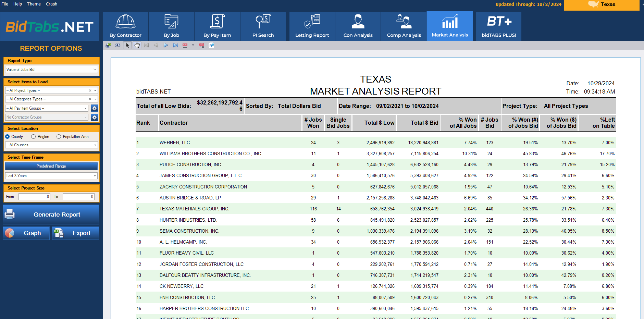644x319 pixels.
Task: Go to the previous report page
Action: tap(156, 45)
